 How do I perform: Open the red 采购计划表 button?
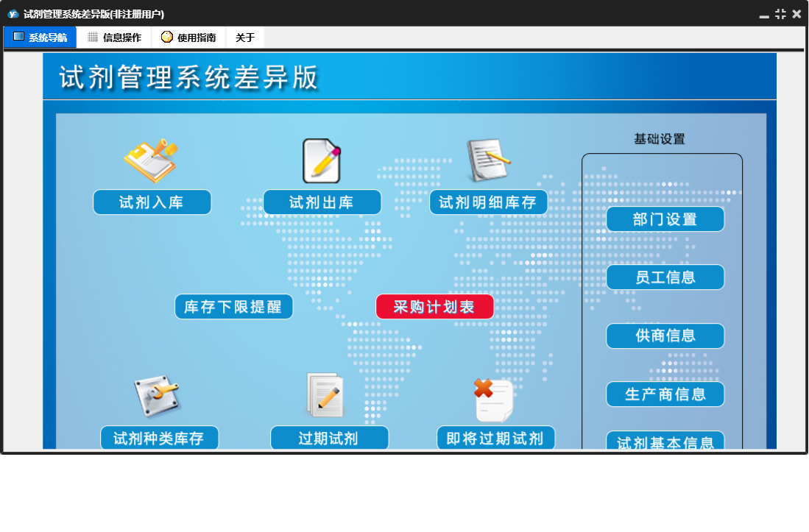[x=434, y=307]
